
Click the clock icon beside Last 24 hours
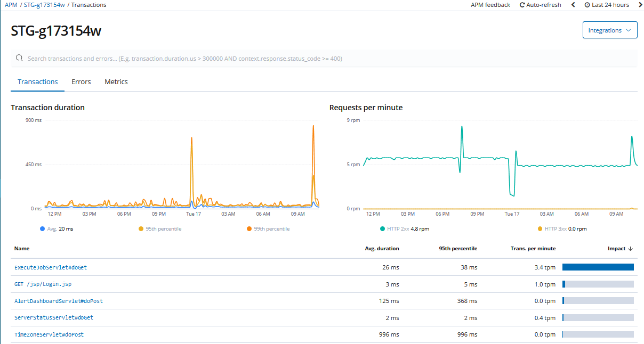click(x=587, y=5)
